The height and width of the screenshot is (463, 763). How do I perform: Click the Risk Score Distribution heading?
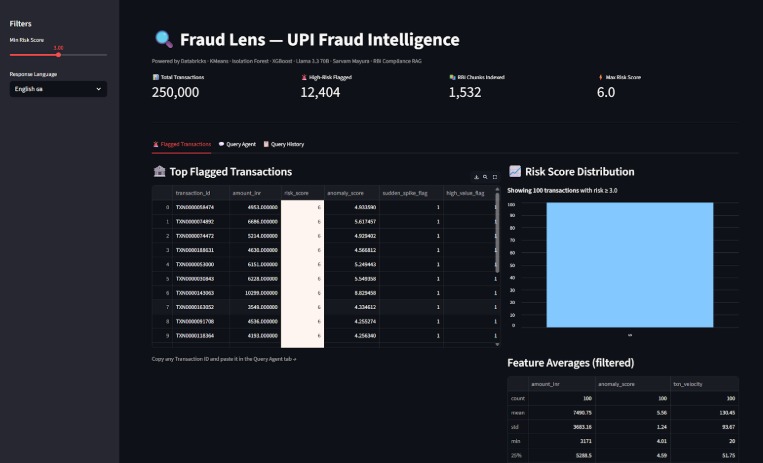580,172
